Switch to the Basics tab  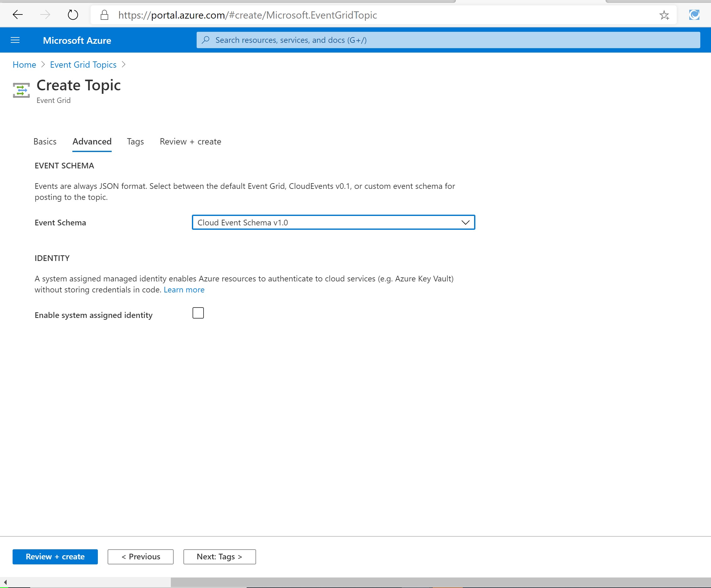45,142
